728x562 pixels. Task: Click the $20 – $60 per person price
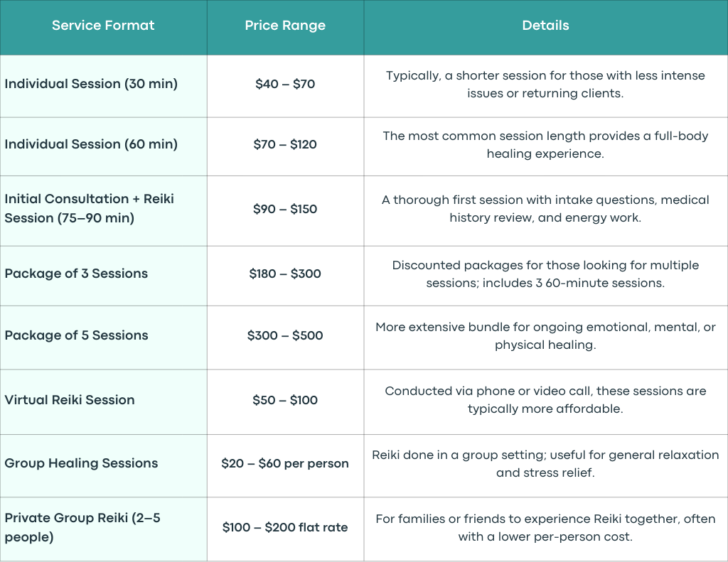285,463
